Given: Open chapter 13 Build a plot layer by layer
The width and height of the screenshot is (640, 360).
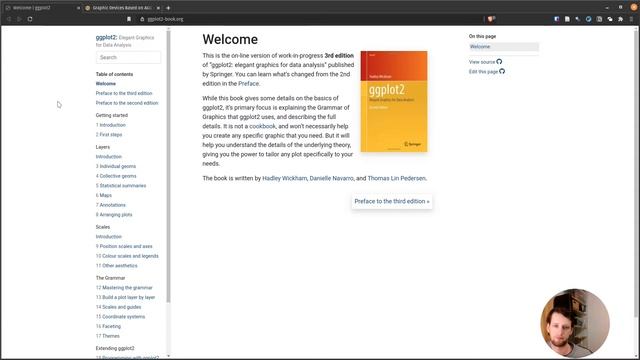Looking at the screenshot, I should 125,298.
